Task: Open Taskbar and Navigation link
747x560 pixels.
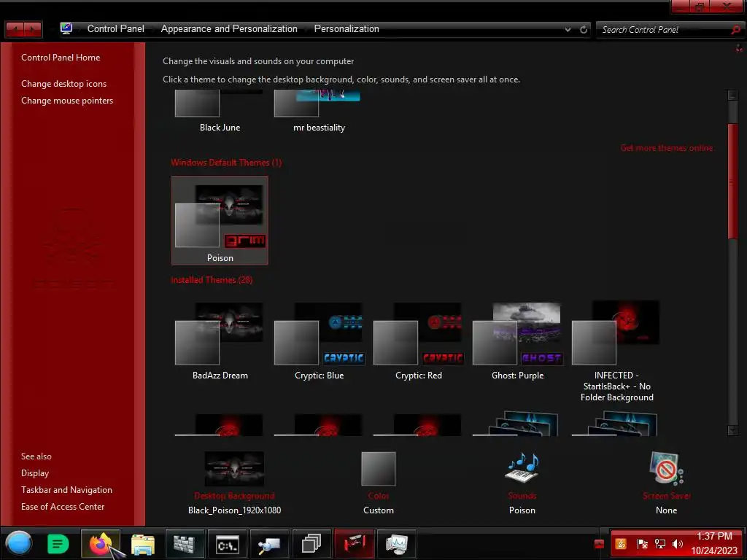Action: pos(66,489)
